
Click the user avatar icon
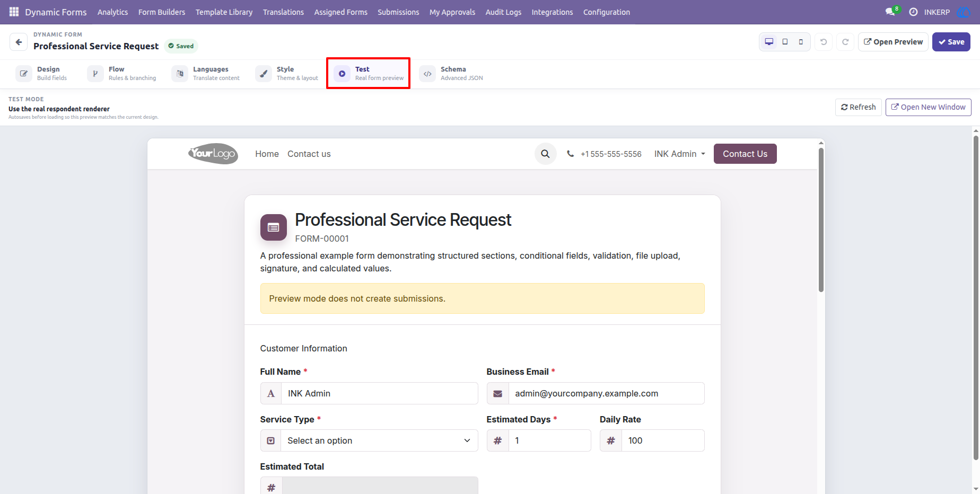[x=963, y=12]
